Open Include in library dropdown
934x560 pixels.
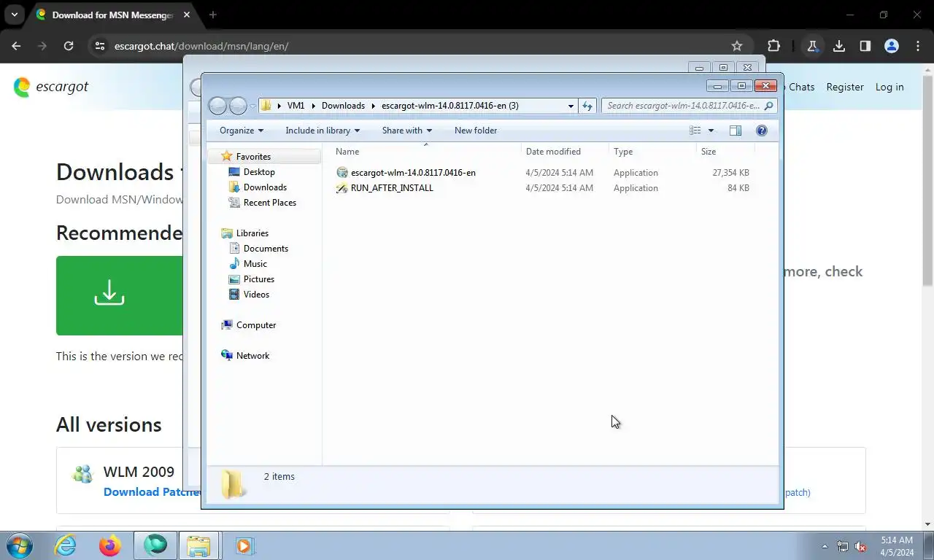(x=323, y=131)
